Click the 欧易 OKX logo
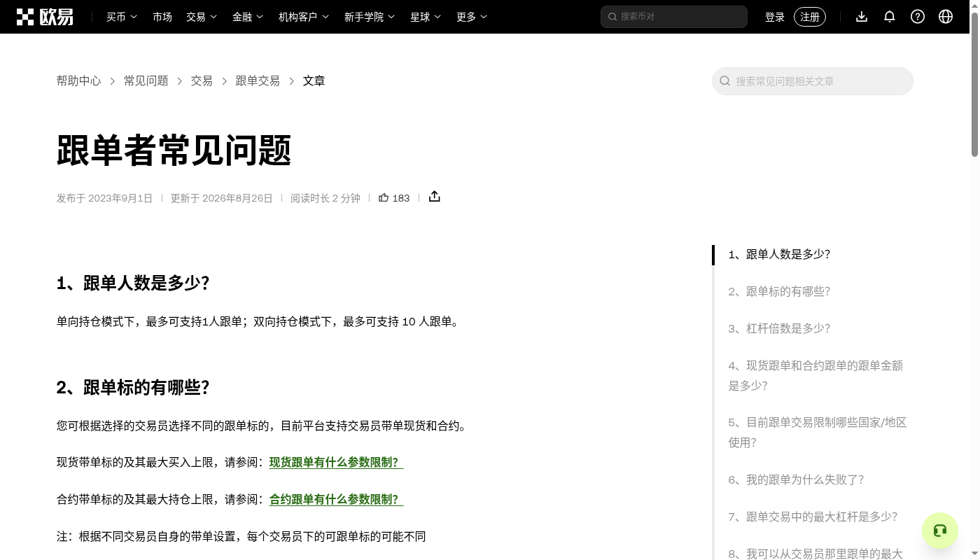 (45, 17)
